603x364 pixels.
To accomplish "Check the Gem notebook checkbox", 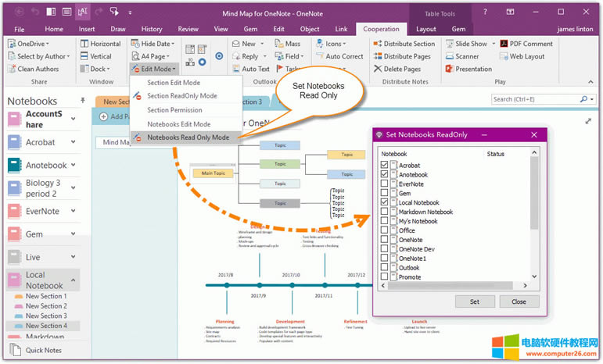I will point(384,193).
